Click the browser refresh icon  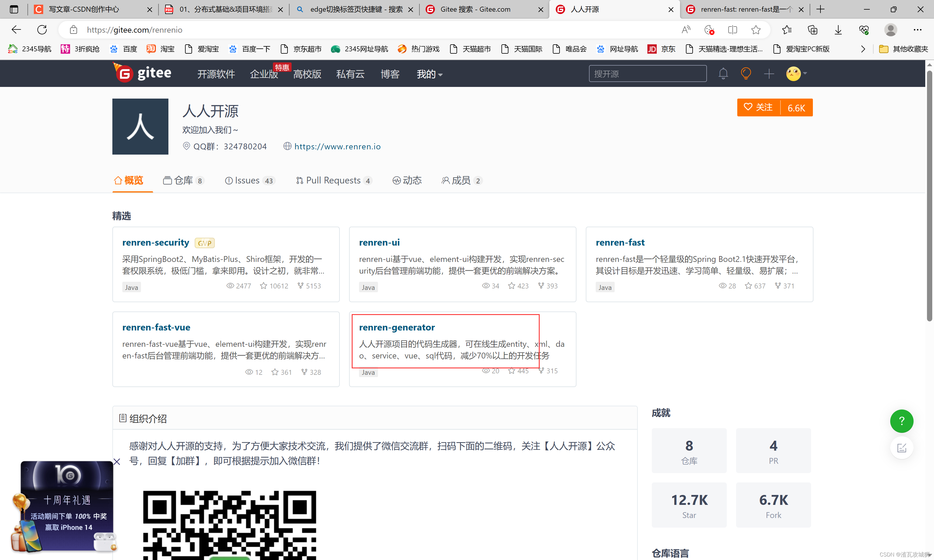coord(42,30)
